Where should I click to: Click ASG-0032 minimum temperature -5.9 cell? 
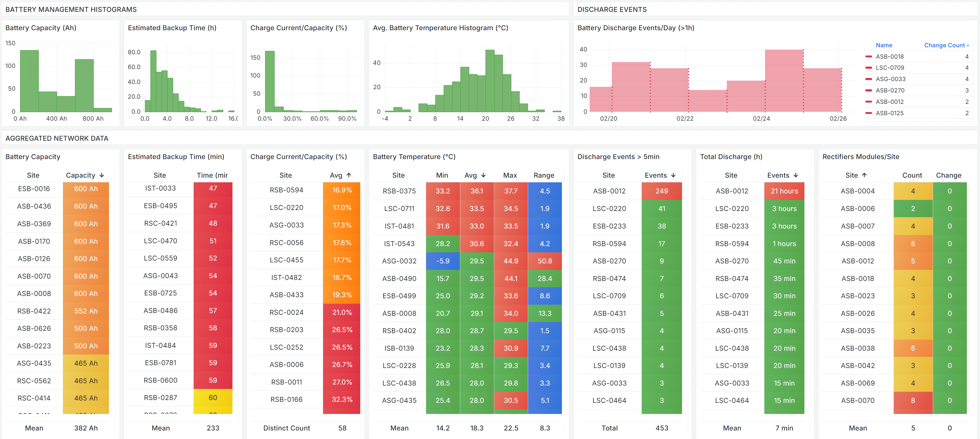click(x=442, y=261)
